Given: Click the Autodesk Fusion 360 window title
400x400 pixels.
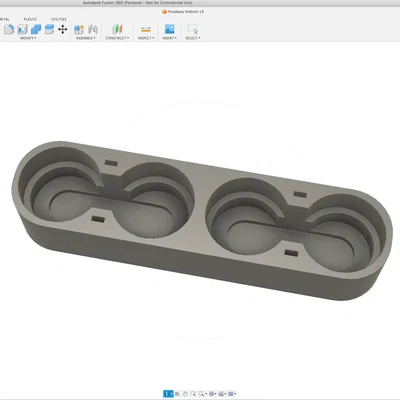Looking at the screenshot, I should point(138,3).
